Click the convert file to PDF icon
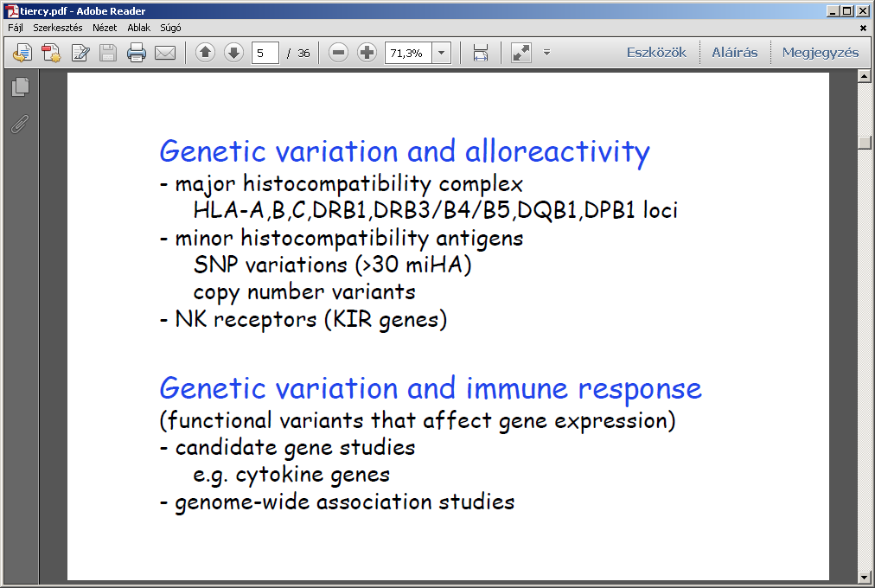This screenshot has width=875, height=588. click(x=51, y=53)
